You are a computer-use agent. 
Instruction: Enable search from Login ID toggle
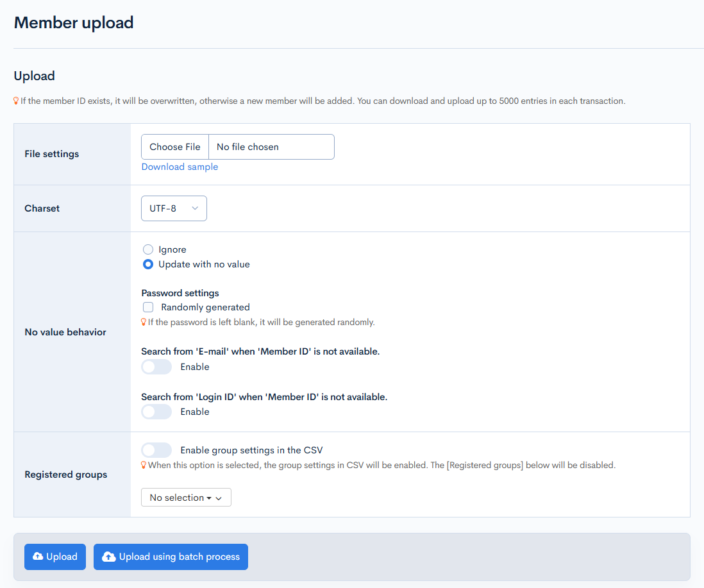coord(156,412)
